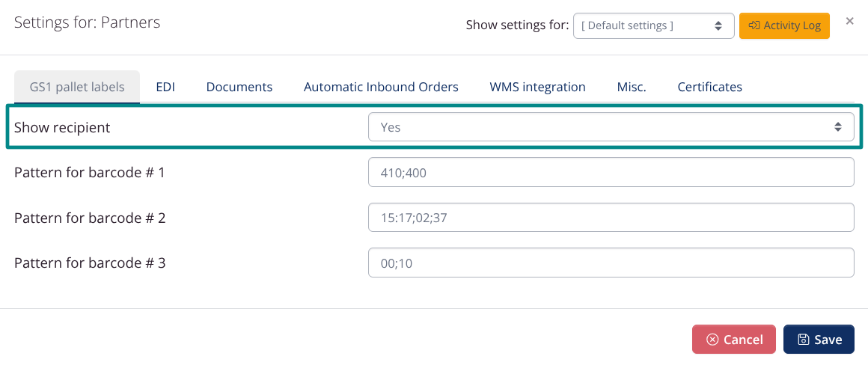Open the Activity Log
This screenshot has height=368, width=868.
[x=784, y=25]
